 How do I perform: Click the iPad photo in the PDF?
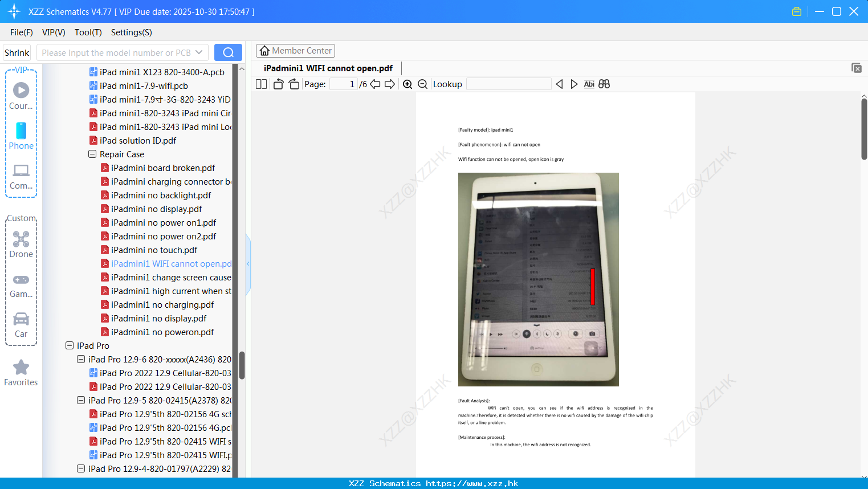point(539,279)
